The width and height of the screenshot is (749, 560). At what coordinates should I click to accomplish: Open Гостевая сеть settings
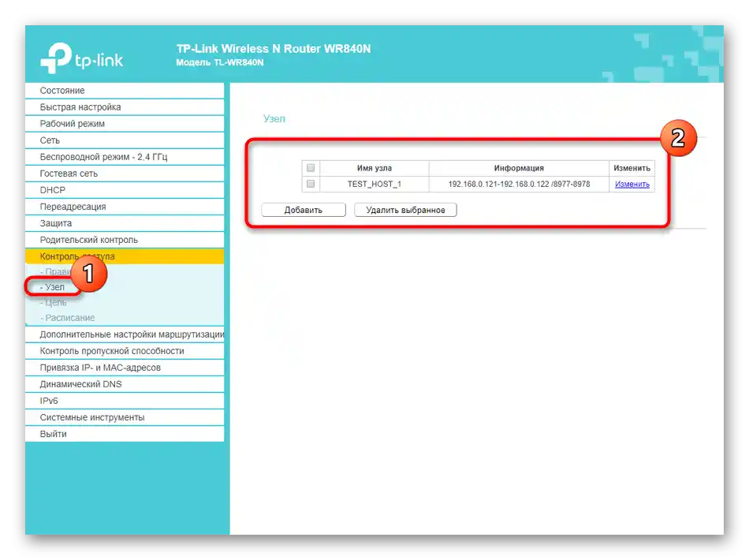[x=125, y=174]
